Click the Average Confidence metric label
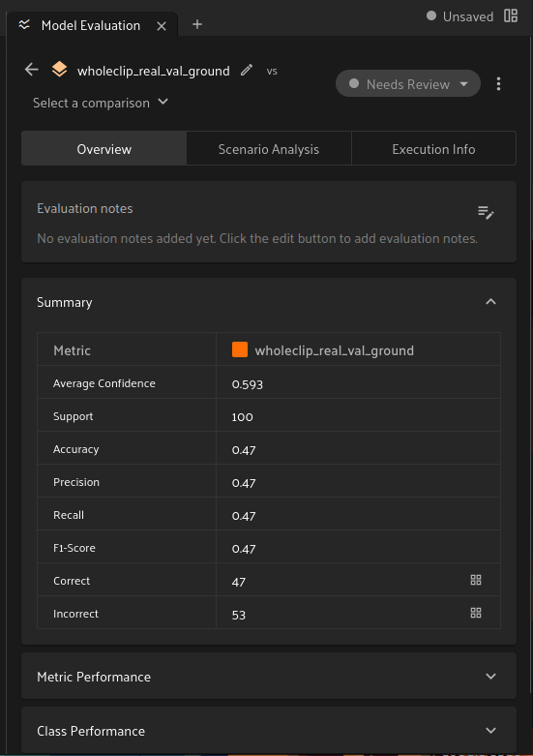Screen dimensions: 533x756 pyautogui.click(x=104, y=383)
